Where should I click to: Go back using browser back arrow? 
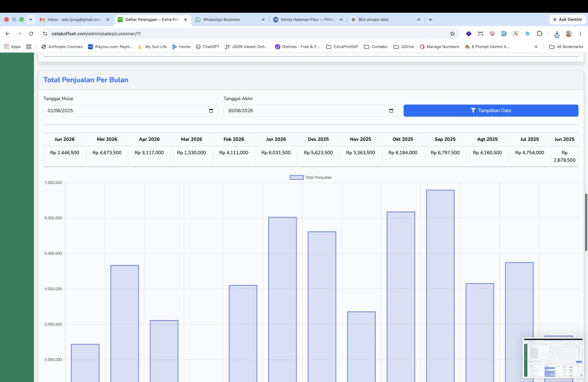(7, 33)
